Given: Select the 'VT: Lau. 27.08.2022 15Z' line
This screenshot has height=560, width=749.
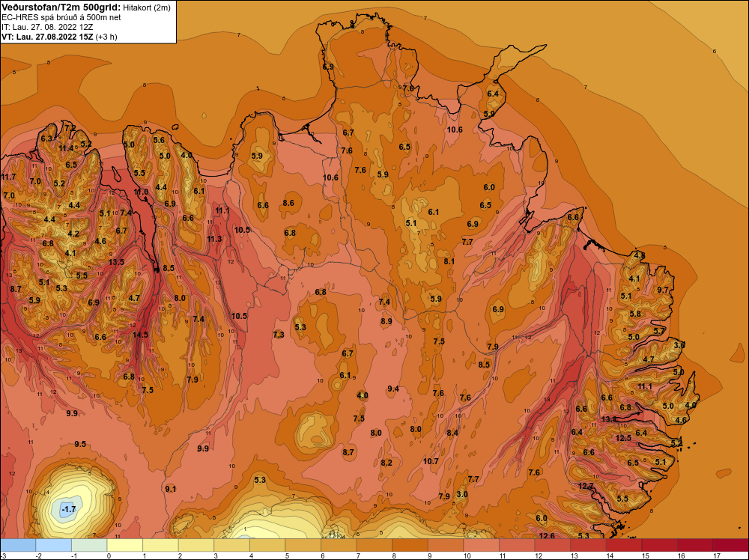Looking at the screenshot, I should click(x=47, y=37).
